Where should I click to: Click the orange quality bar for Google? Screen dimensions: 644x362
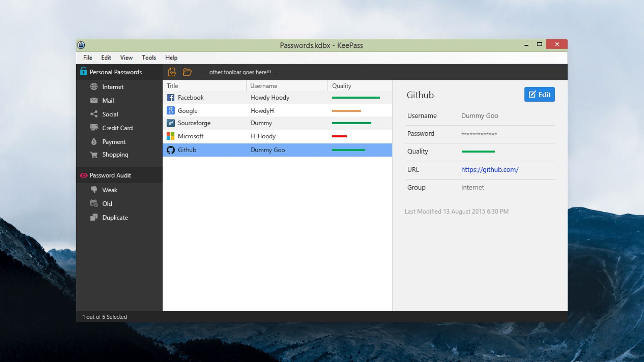pos(346,111)
